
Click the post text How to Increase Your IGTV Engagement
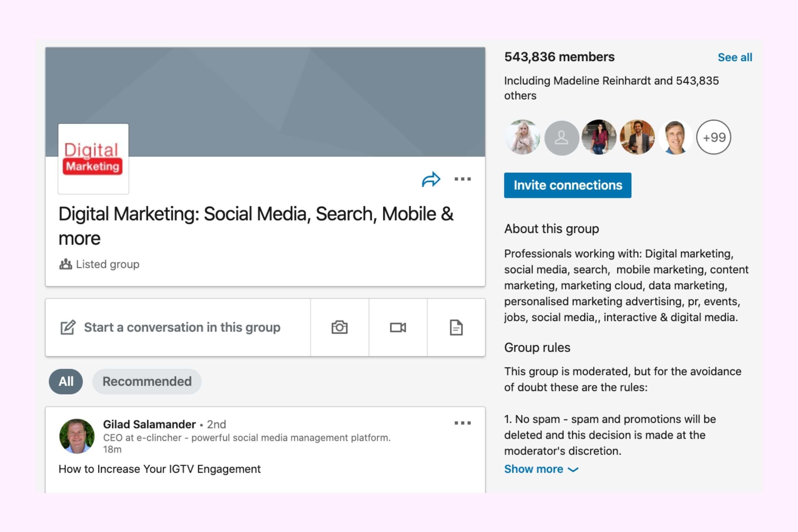coord(159,469)
